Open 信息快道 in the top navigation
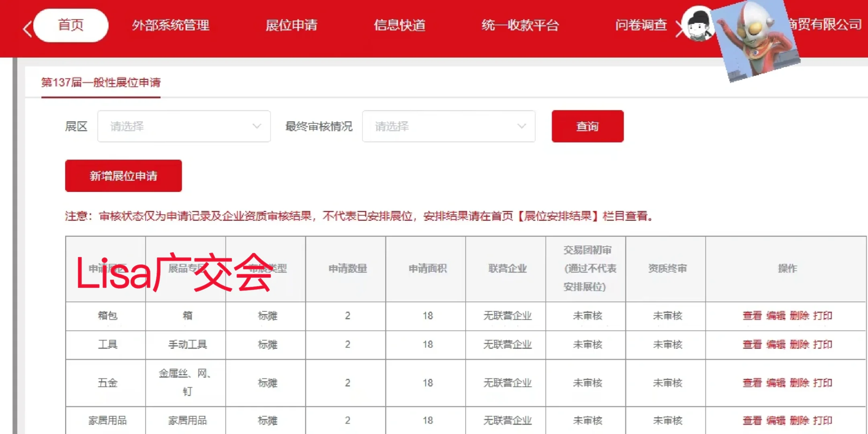868x434 pixels. coord(399,25)
